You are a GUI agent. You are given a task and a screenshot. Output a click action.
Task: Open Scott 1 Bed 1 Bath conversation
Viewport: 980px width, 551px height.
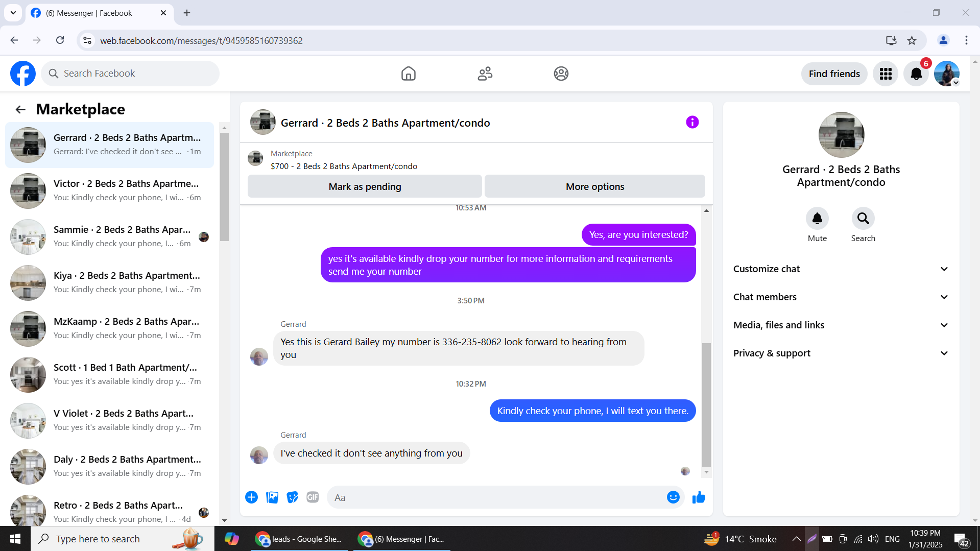[109, 375]
